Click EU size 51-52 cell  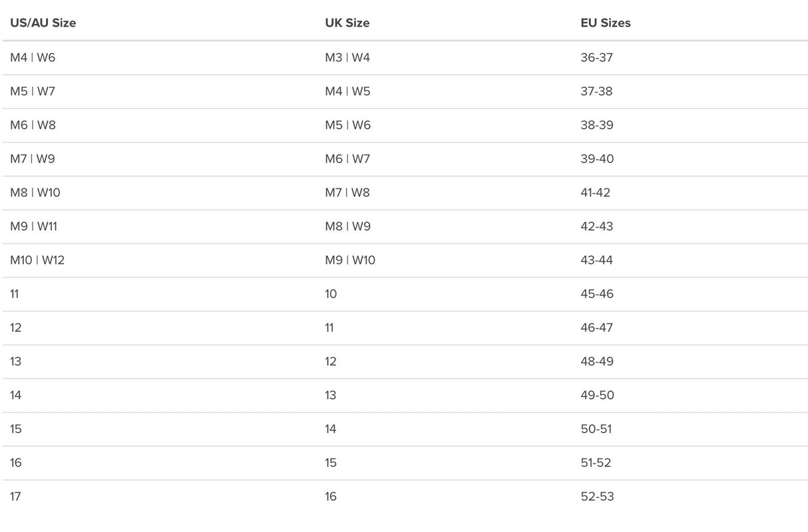[x=596, y=463]
